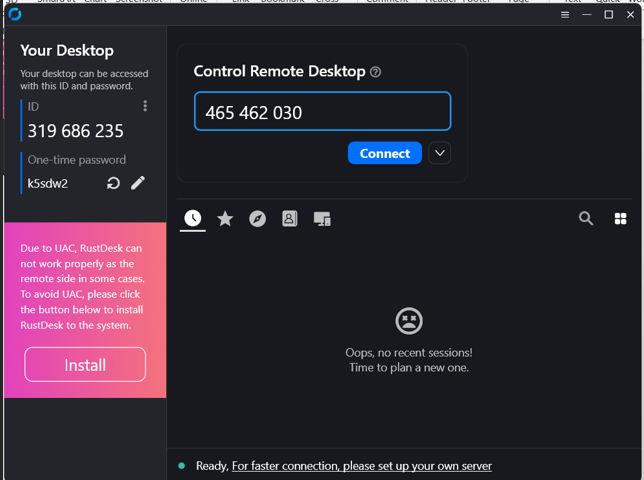Screen dimensions: 644x480
Task: Open the Discovered compass tab
Action: 257,218
